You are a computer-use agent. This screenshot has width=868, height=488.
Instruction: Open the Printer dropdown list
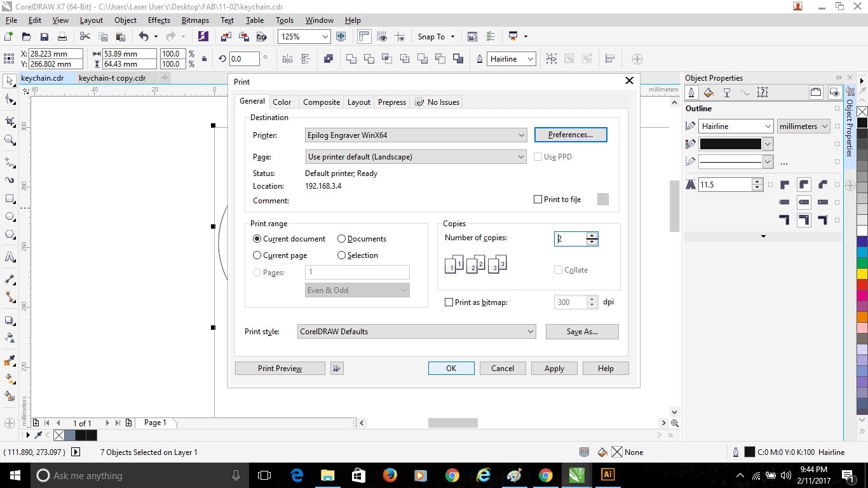pyautogui.click(x=416, y=135)
